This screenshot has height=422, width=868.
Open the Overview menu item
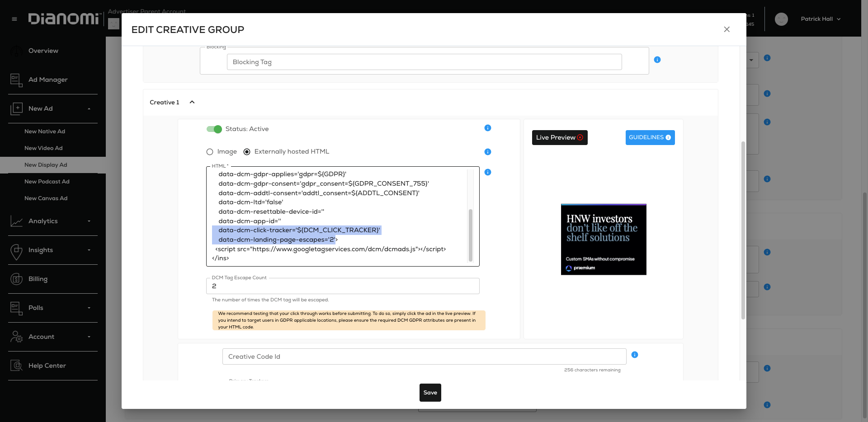click(43, 51)
